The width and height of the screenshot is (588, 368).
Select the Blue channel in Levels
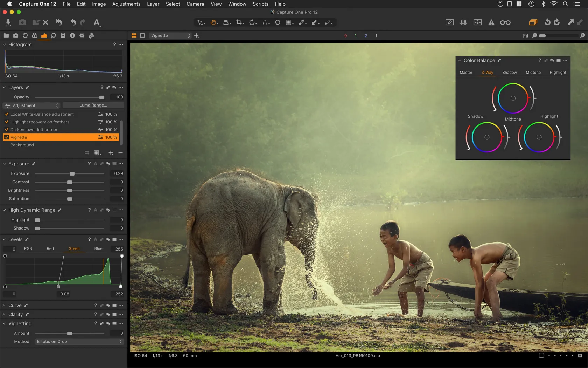pos(98,249)
